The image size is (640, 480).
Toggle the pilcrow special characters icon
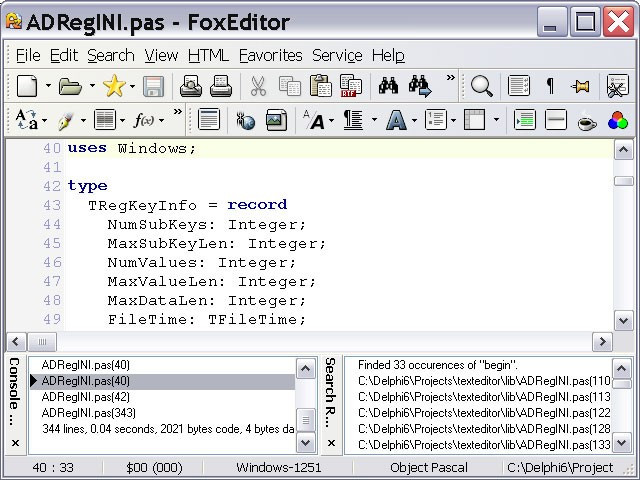(550, 86)
